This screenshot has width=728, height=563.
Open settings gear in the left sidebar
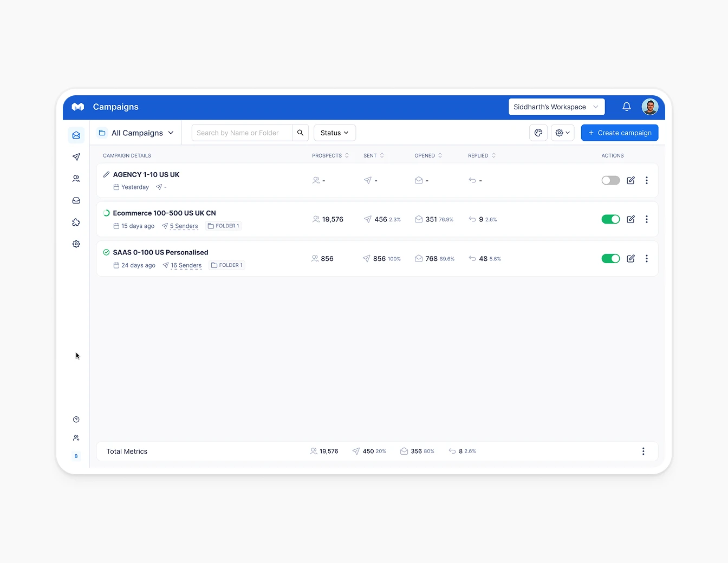tap(76, 244)
